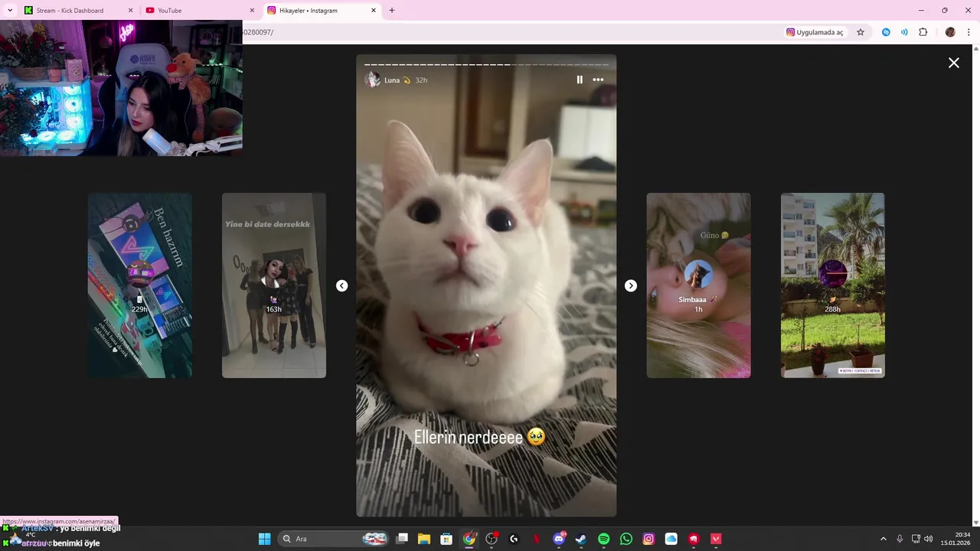Close the Kick Dashboard tab
Image resolution: width=980 pixels, height=551 pixels.
(x=130, y=11)
